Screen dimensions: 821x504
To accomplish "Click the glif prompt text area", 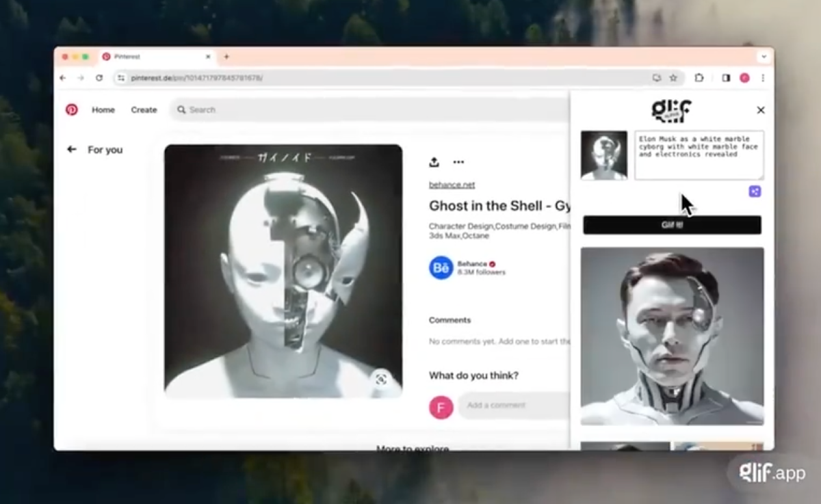I will (699, 156).
